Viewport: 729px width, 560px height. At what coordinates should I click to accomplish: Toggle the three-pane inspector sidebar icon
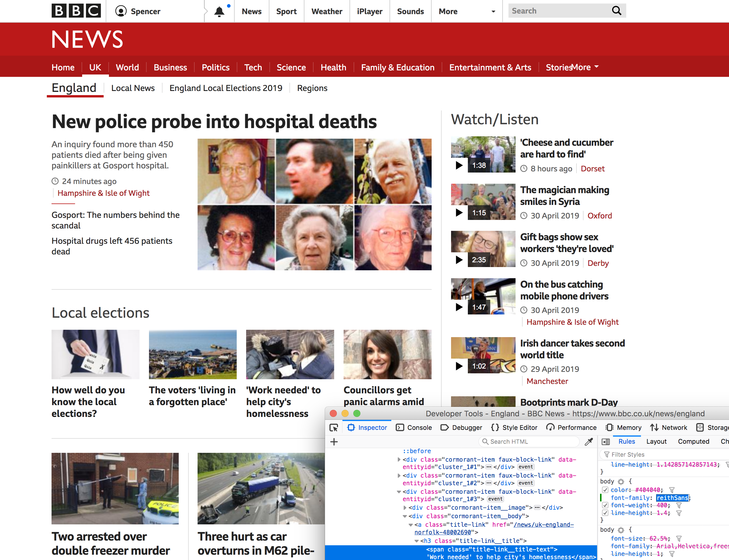pyautogui.click(x=606, y=442)
